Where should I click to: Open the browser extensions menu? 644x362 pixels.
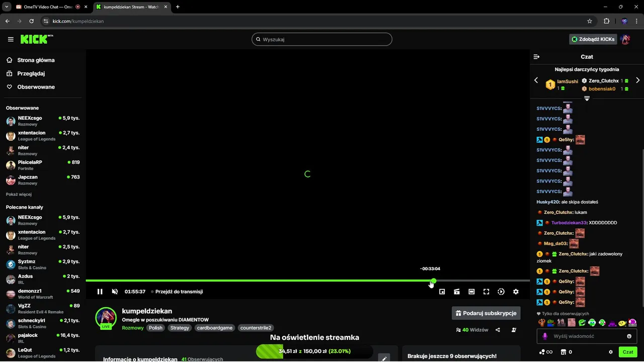(x=606, y=21)
